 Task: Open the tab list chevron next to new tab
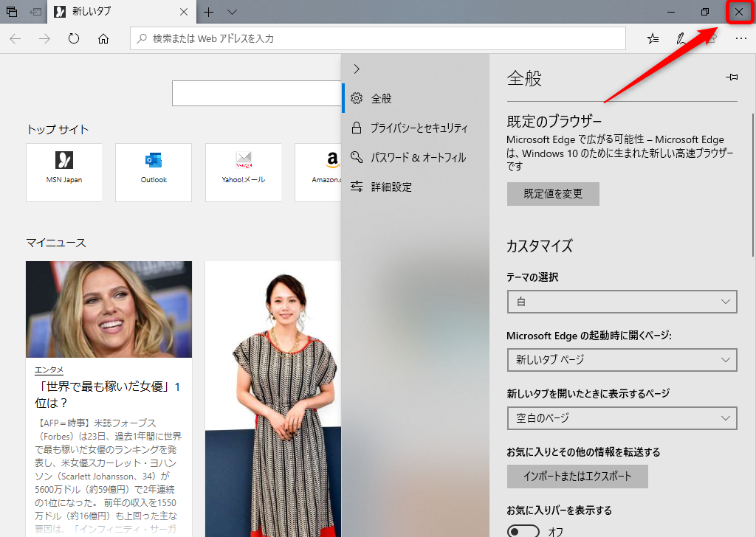[x=232, y=13]
